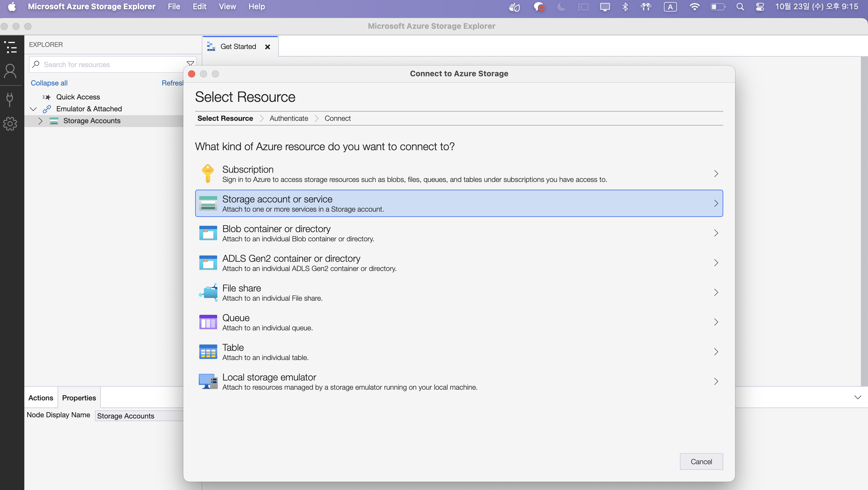
Task: Select Blob container or directory option
Action: click(459, 233)
